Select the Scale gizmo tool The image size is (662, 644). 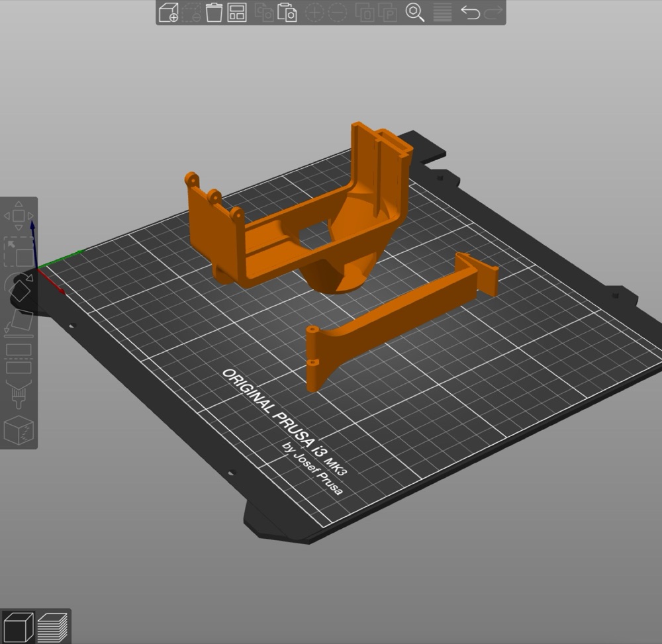pos(19,252)
